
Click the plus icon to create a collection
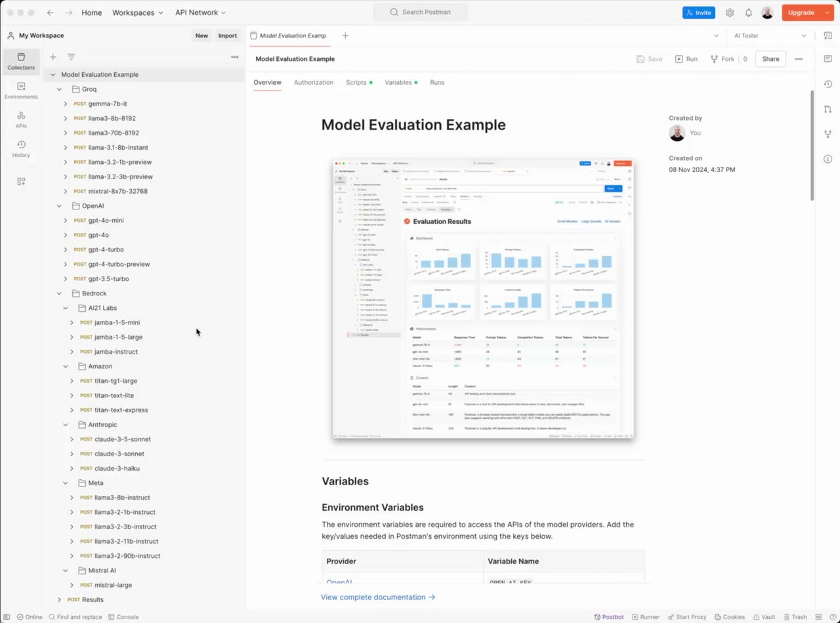tap(53, 57)
